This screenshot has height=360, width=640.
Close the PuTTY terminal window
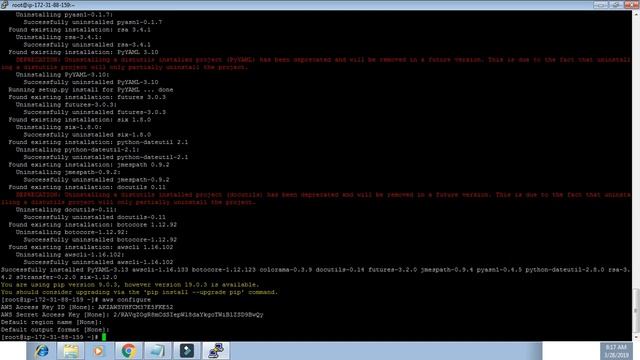click(x=631, y=4)
